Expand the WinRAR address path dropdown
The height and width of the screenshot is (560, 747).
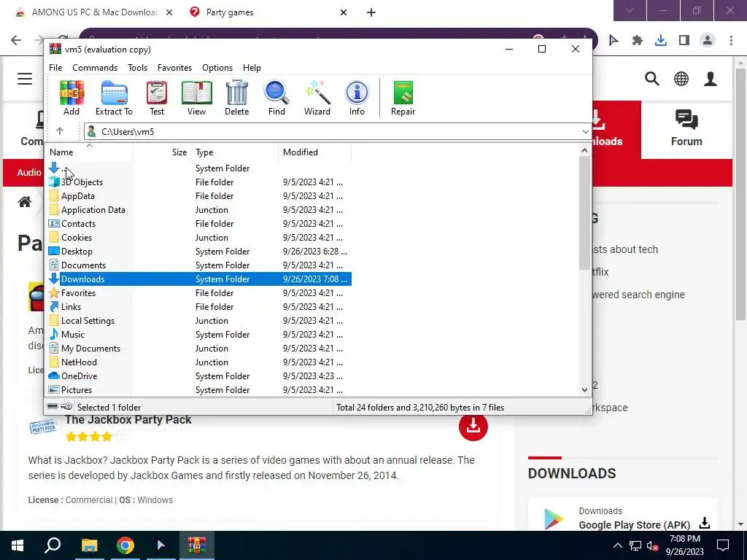[585, 131]
